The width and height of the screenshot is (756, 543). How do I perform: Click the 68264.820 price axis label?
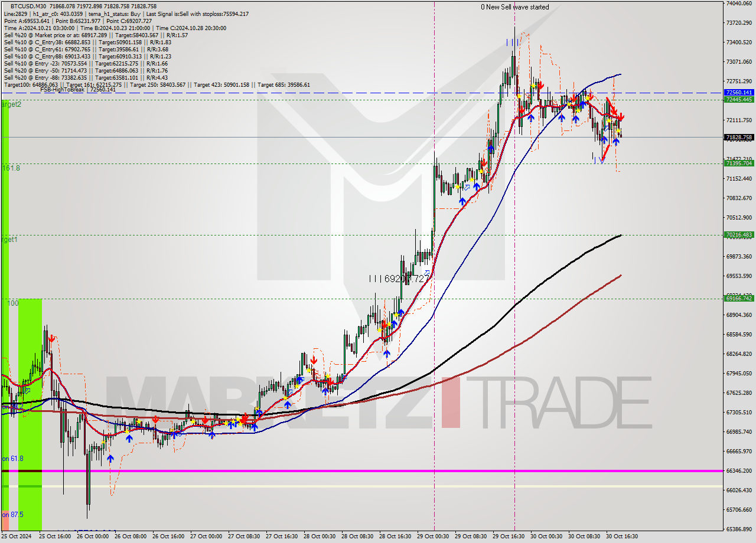tap(739, 354)
